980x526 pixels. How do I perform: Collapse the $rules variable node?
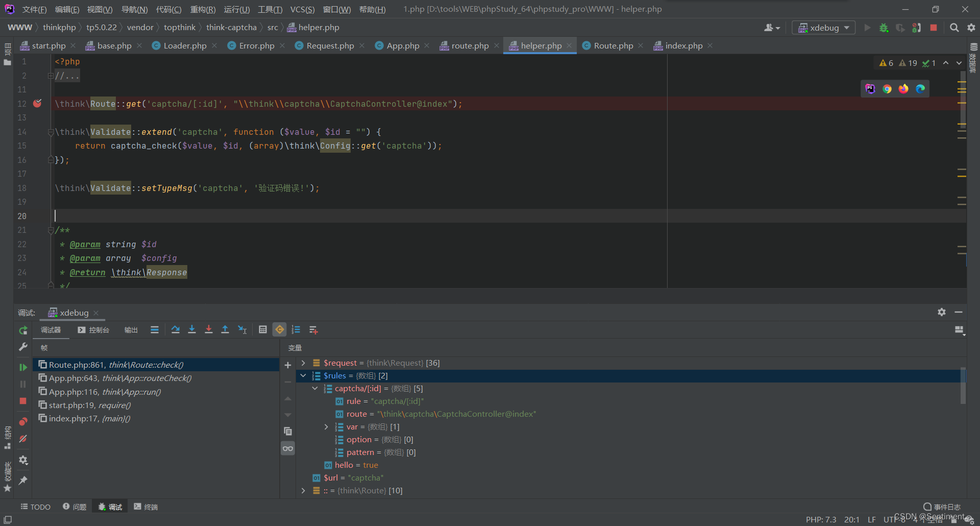point(303,375)
